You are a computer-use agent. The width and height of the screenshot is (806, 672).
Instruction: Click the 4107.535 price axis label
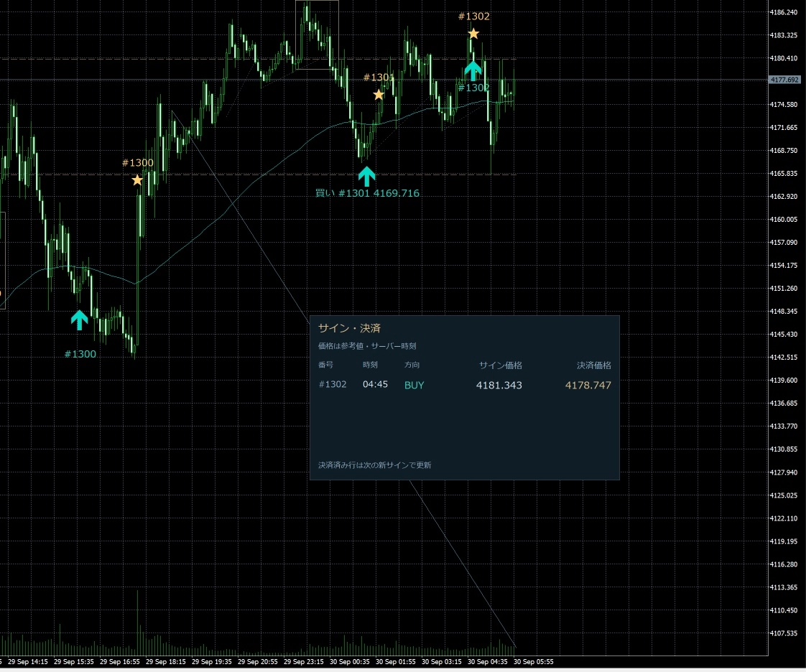(x=784, y=633)
